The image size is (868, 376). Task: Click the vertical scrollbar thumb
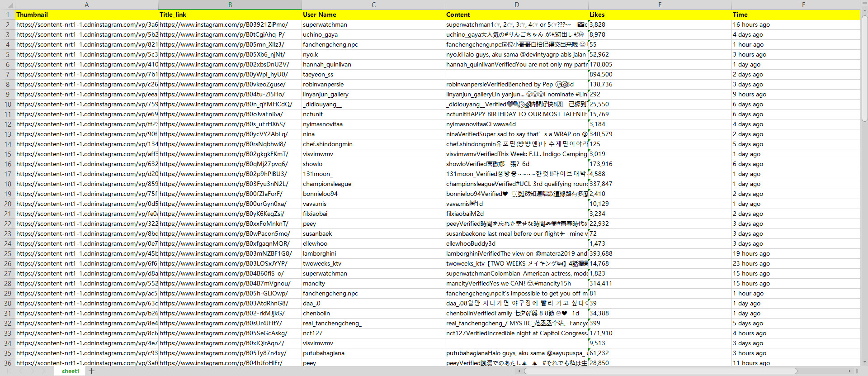pos(864,69)
